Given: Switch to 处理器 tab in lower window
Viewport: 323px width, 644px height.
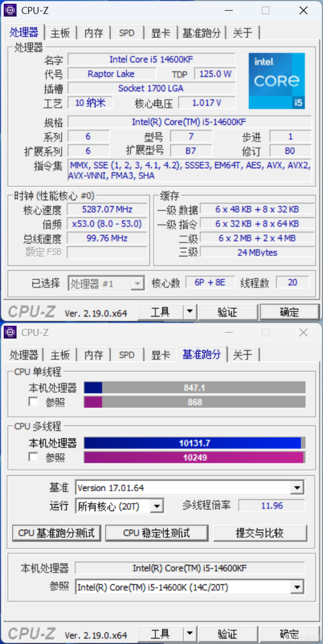Looking at the screenshot, I should [24, 355].
